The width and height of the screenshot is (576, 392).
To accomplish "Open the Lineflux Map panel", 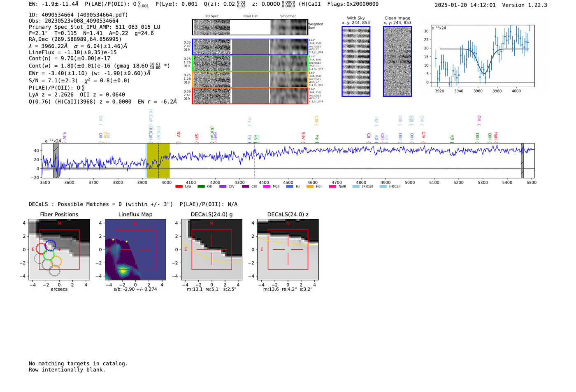I will point(135,249).
